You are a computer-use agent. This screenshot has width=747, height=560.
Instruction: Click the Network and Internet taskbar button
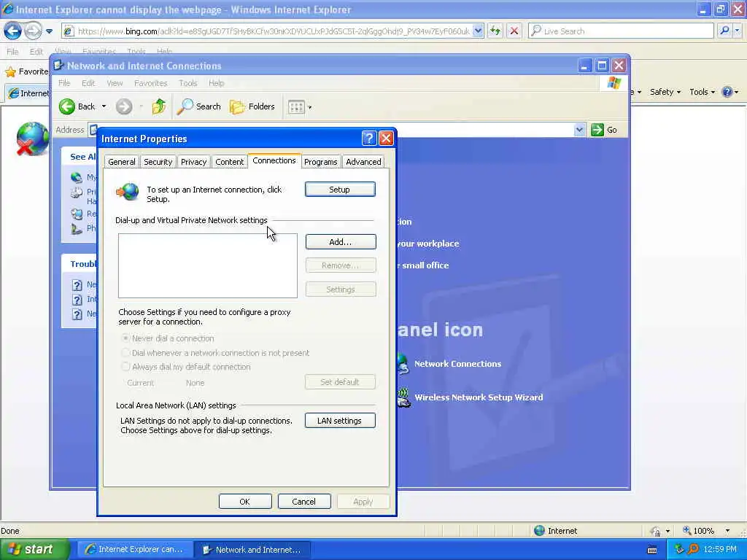tap(252, 550)
